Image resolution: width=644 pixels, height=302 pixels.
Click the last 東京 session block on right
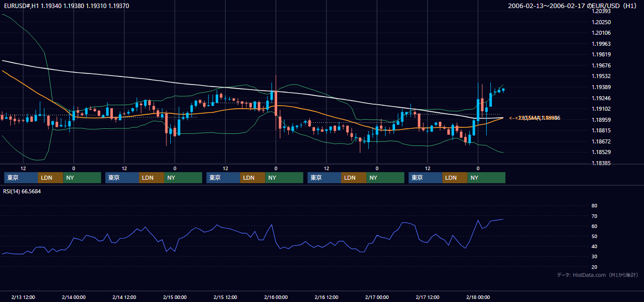coord(425,178)
